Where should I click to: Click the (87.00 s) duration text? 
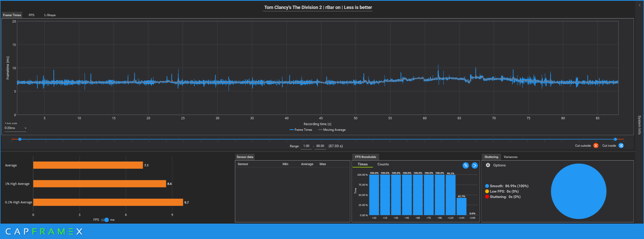coord(335,146)
